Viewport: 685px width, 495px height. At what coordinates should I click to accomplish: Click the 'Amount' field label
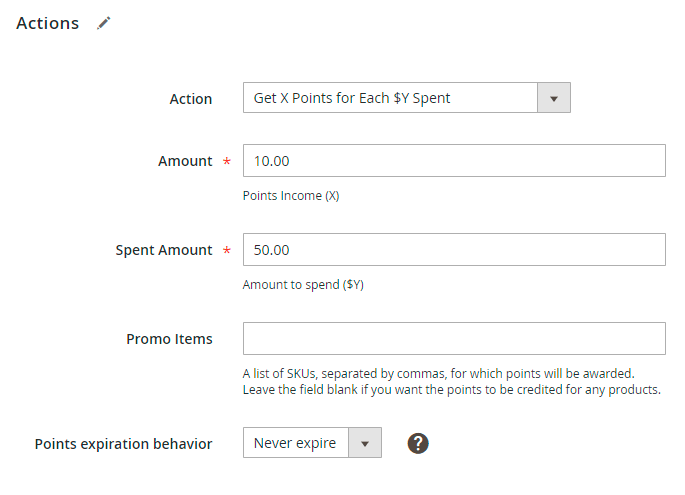(x=185, y=161)
